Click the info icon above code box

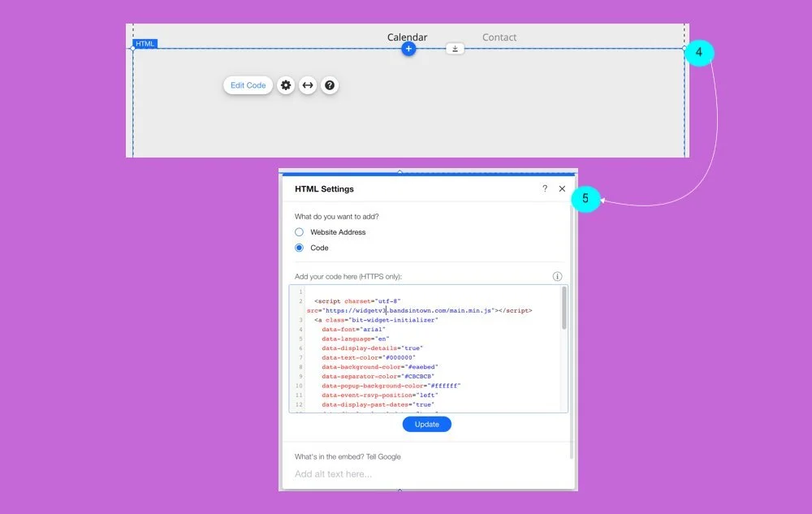(x=557, y=276)
